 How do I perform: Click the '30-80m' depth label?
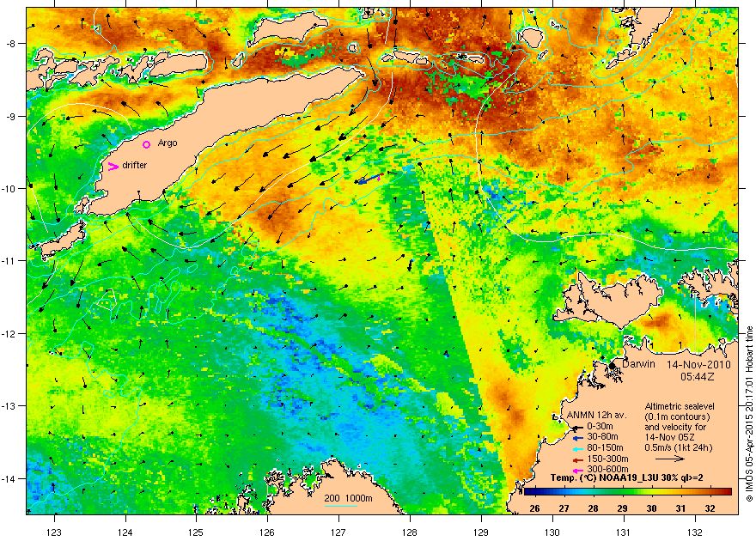tap(602, 437)
